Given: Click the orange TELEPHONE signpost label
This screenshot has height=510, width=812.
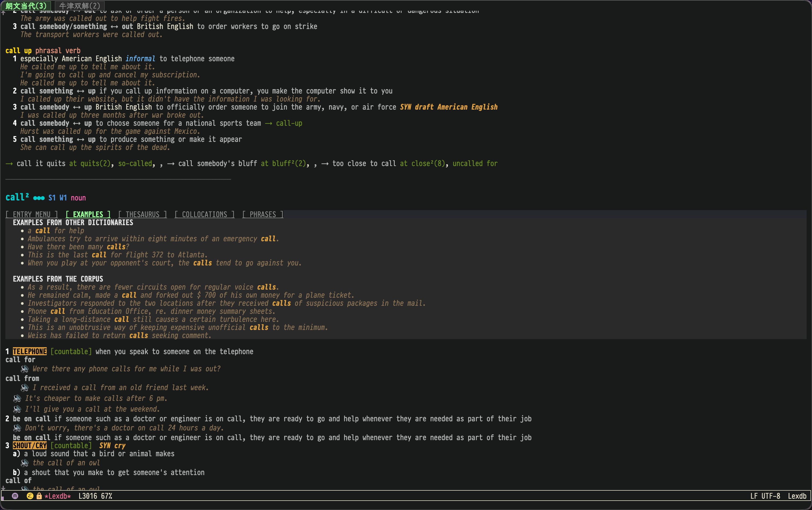Looking at the screenshot, I should pos(30,351).
